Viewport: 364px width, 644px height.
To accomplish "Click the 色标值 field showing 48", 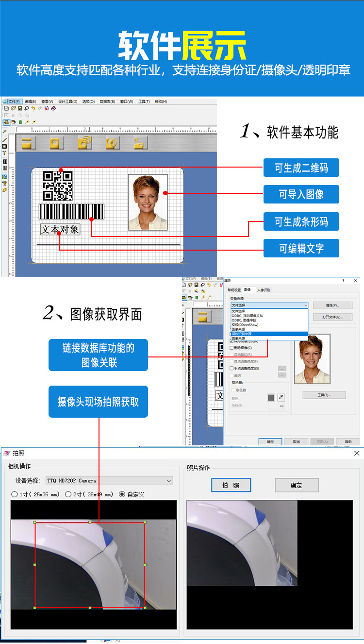I will 276,406.
